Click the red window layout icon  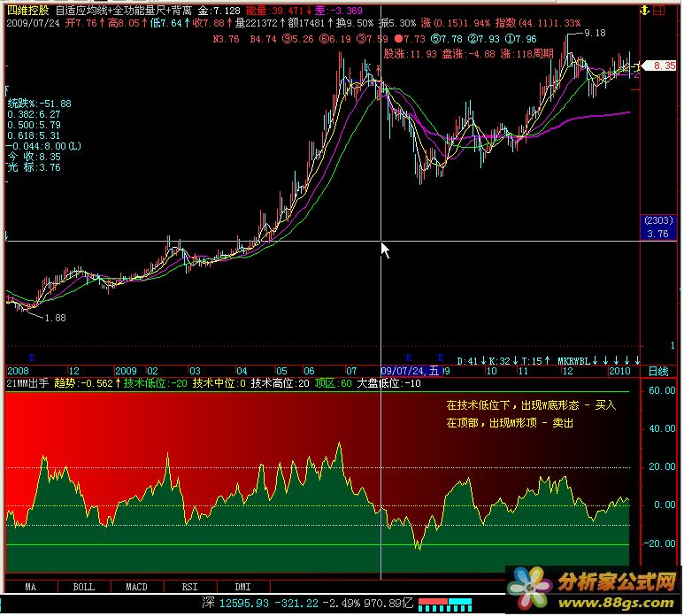659,10
